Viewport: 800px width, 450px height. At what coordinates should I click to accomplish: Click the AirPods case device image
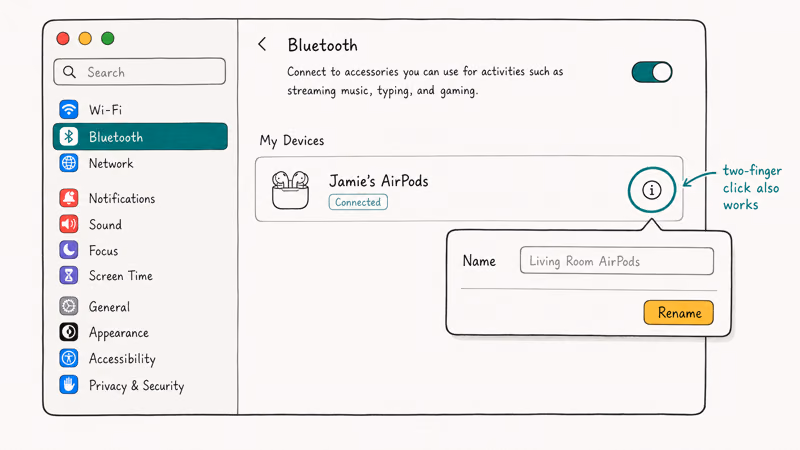coord(290,190)
